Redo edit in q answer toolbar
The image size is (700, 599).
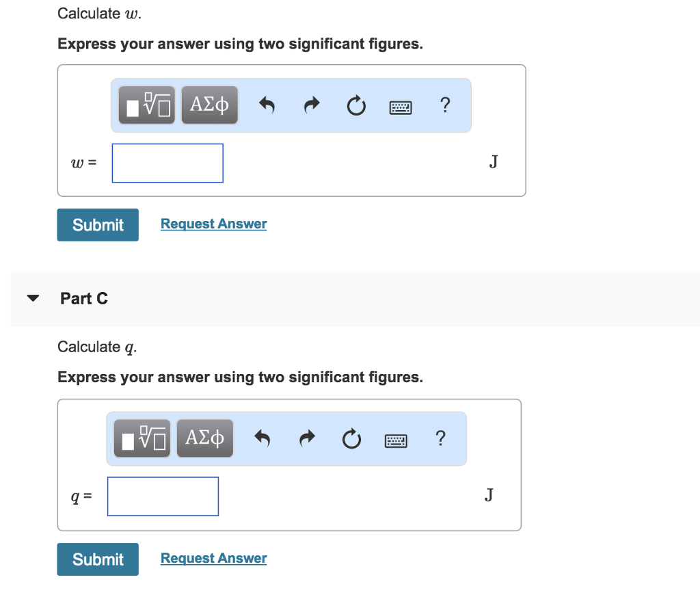point(307,438)
